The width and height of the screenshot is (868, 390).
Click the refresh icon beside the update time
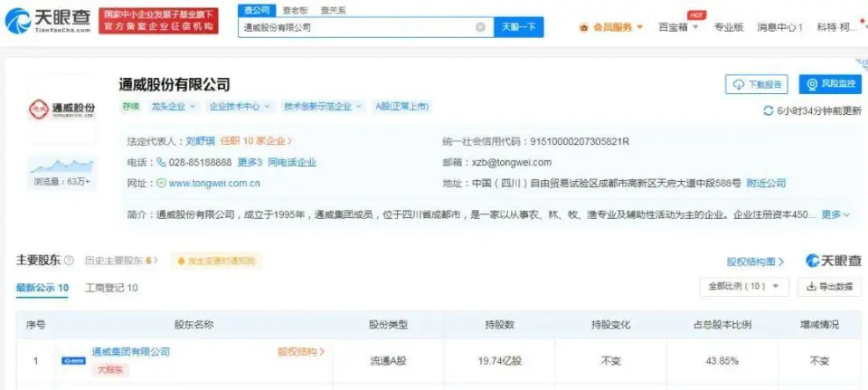tap(768, 110)
